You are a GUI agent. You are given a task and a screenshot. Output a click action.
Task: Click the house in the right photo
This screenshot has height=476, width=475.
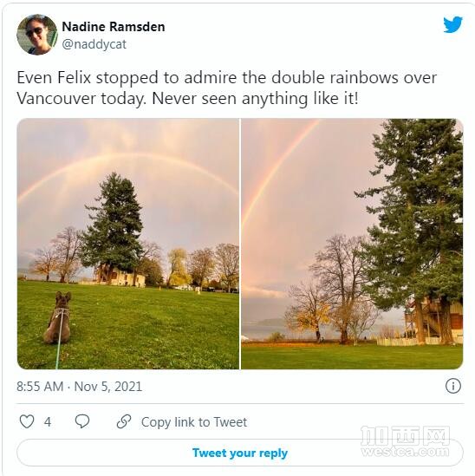[433, 319]
